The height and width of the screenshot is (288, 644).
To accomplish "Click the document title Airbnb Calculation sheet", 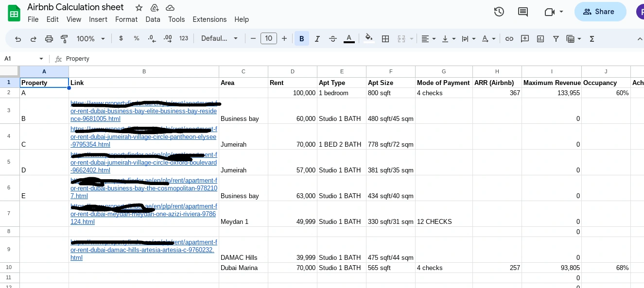I will 75,7.
